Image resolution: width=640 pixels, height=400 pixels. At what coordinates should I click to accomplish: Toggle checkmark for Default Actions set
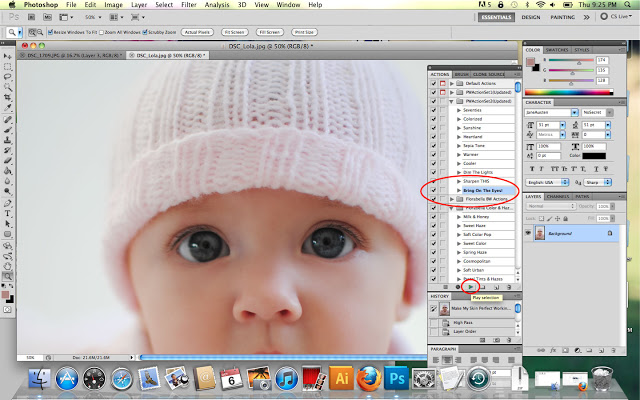click(433, 83)
